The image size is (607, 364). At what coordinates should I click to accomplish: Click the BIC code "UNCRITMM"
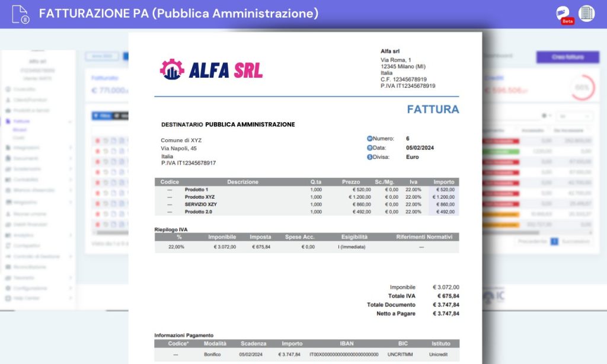400,355
